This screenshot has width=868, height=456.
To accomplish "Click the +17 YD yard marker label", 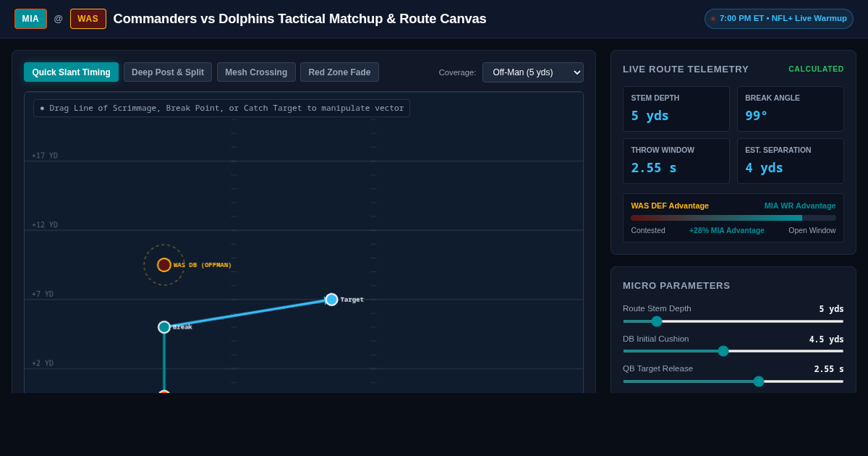I will coord(45,156).
